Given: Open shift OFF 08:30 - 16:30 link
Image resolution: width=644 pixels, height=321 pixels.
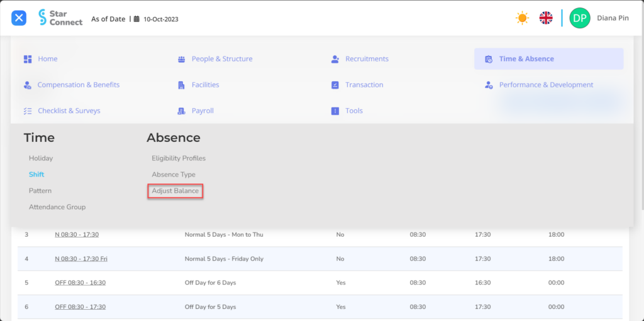Looking at the screenshot, I should (x=80, y=283).
